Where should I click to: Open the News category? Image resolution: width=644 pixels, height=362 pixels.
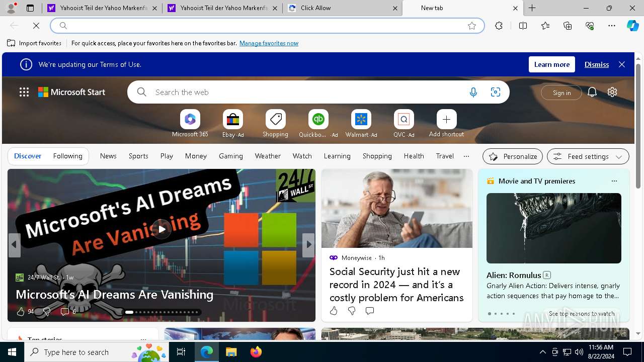point(108,156)
